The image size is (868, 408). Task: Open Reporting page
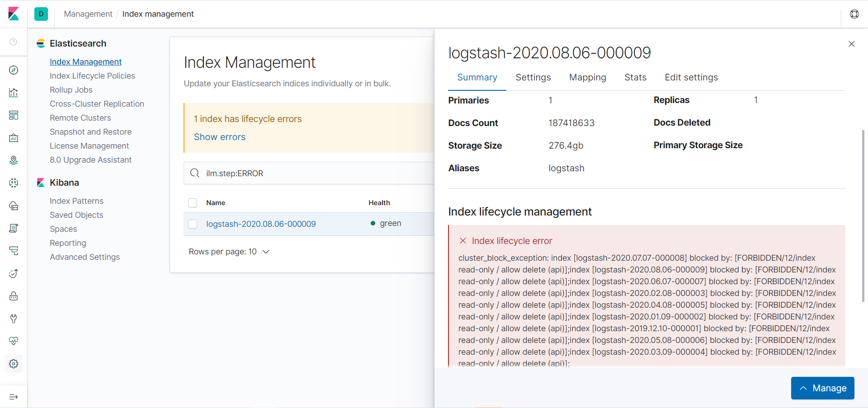tap(68, 243)
